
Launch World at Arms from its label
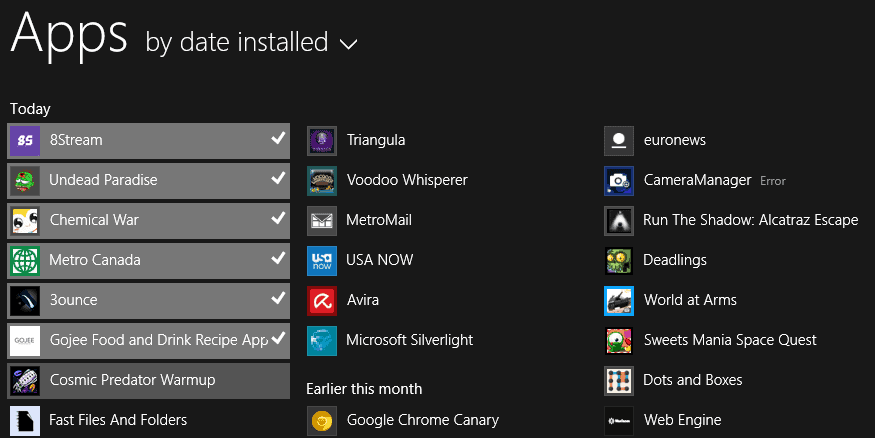point(690,300)
